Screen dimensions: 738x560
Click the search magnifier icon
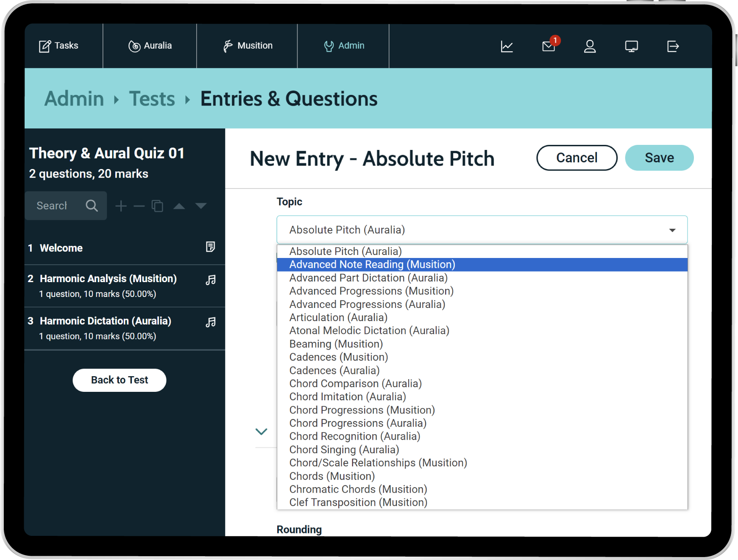coord(92,206)
